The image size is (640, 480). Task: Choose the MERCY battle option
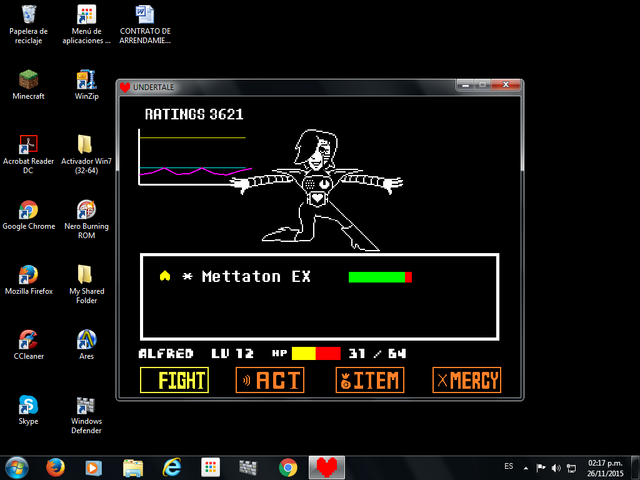(x=467, y=380)
